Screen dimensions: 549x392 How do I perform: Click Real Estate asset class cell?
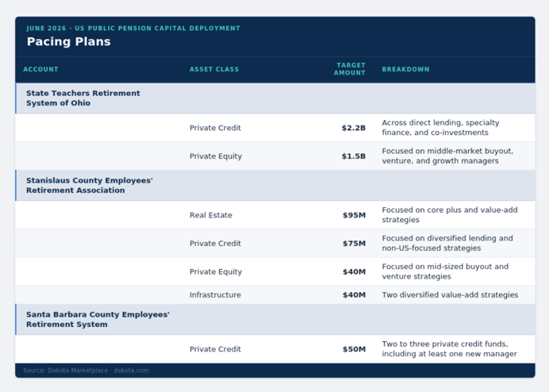pyautogui.click(x=211, y=215)
